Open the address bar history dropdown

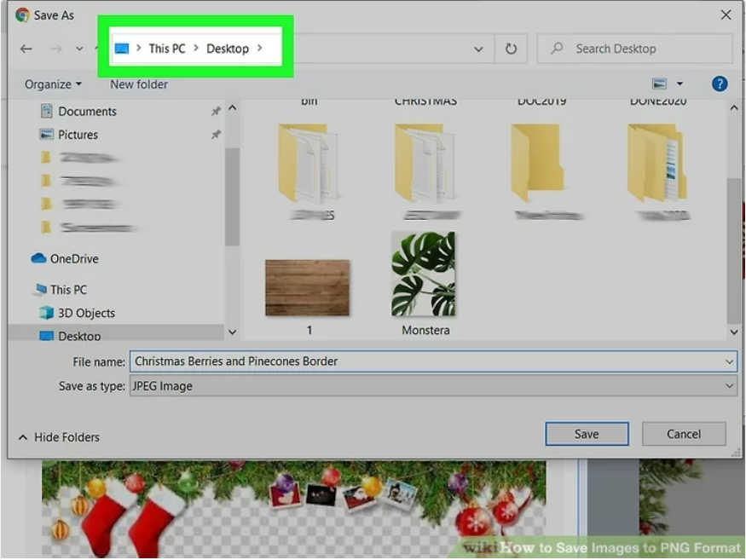(479, 49)
